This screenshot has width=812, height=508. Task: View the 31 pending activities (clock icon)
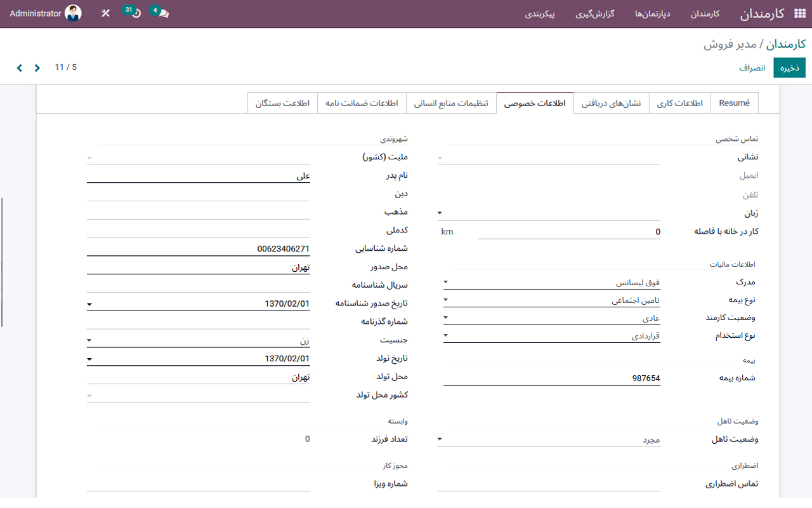pyautogui.click(x=133, y=12)
